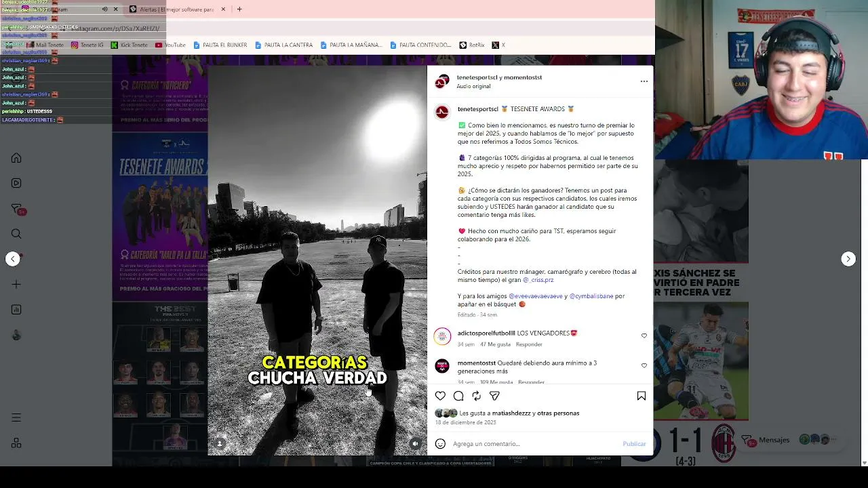Open post options three-dot menu
This screenshot has width=868, height=488.
[644, 81]
